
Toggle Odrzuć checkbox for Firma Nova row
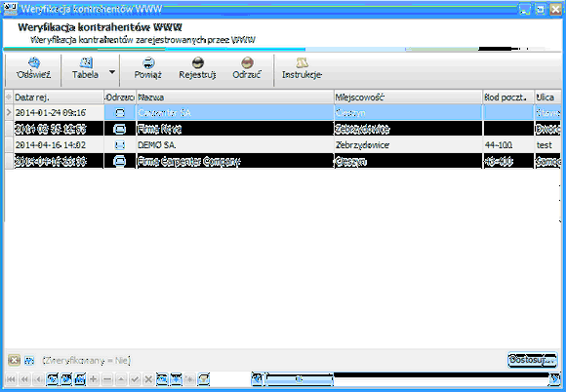tap(120, 129)
